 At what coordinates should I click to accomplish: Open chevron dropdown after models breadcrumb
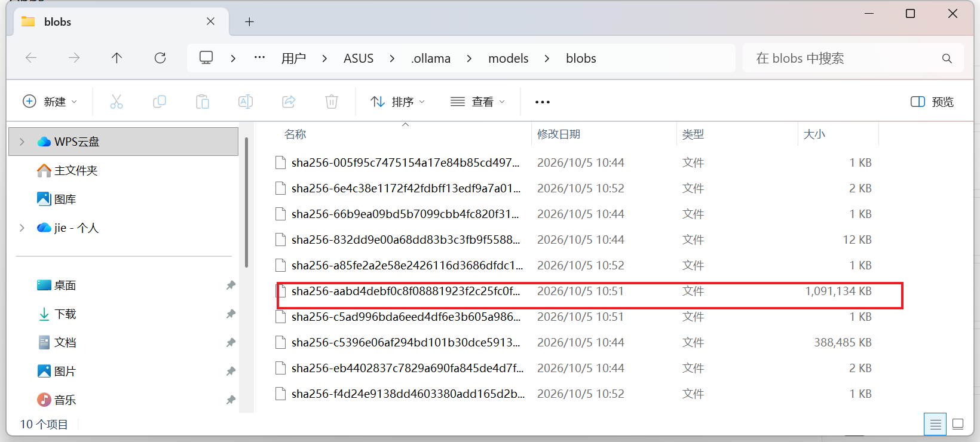pos(547,59)
